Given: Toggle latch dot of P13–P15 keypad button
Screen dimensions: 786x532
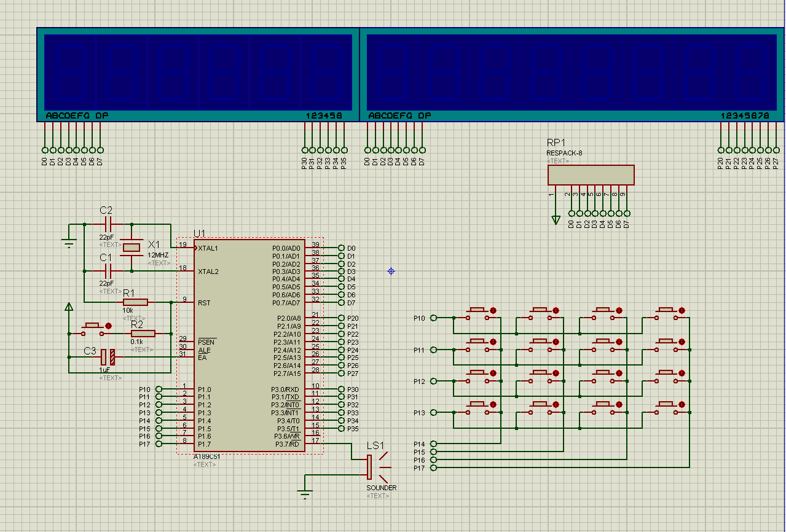Looking at the screenshot, I should [557, 405].
